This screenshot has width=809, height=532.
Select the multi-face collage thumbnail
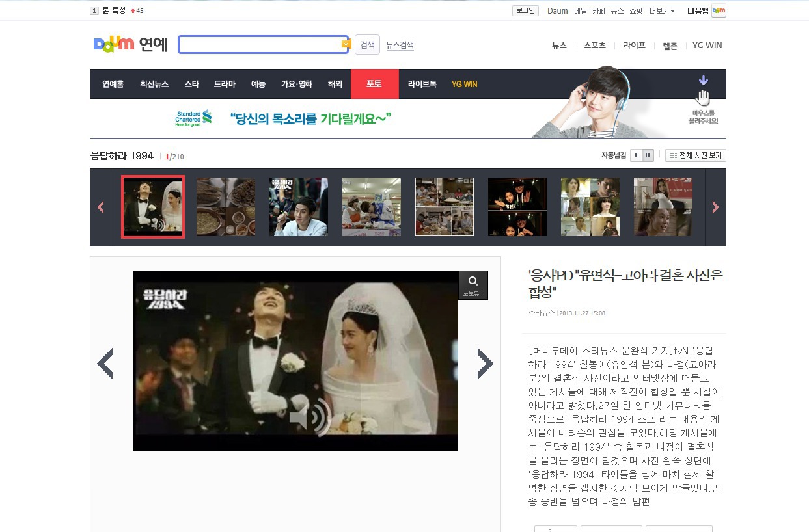pyautogui.click(x=590, y=207)
